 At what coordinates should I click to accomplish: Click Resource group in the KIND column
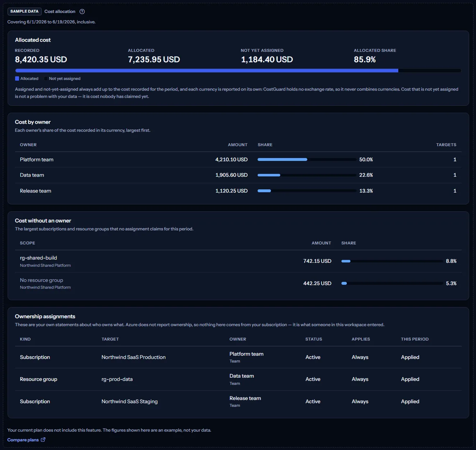(38, 379)
